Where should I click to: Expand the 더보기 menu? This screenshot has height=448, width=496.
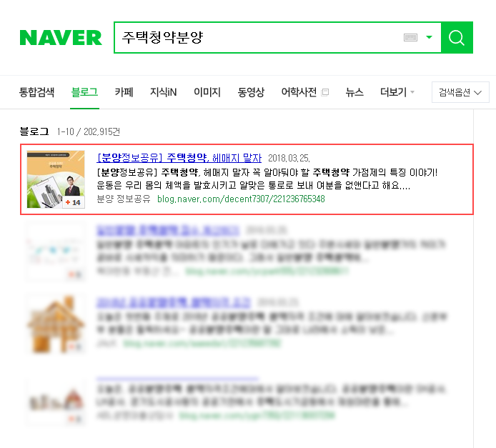coord(397,92)
